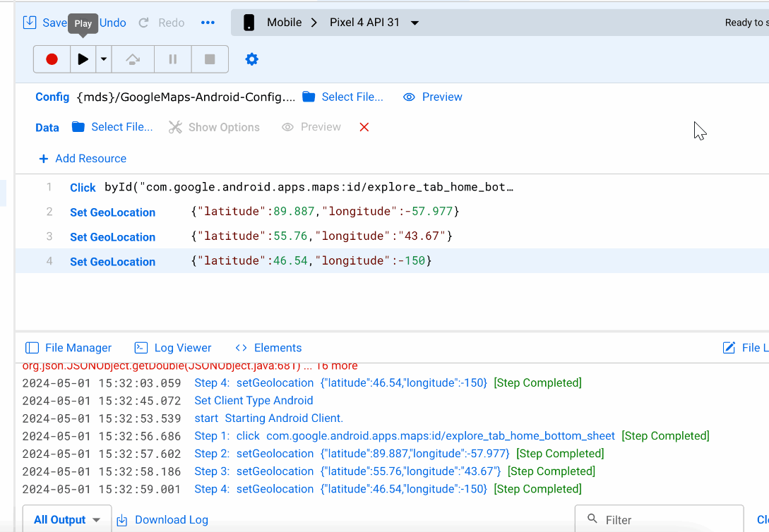This screenshot has width=769, height=532.
Task: Open the blue settings gear
Action: click(251, 59)
